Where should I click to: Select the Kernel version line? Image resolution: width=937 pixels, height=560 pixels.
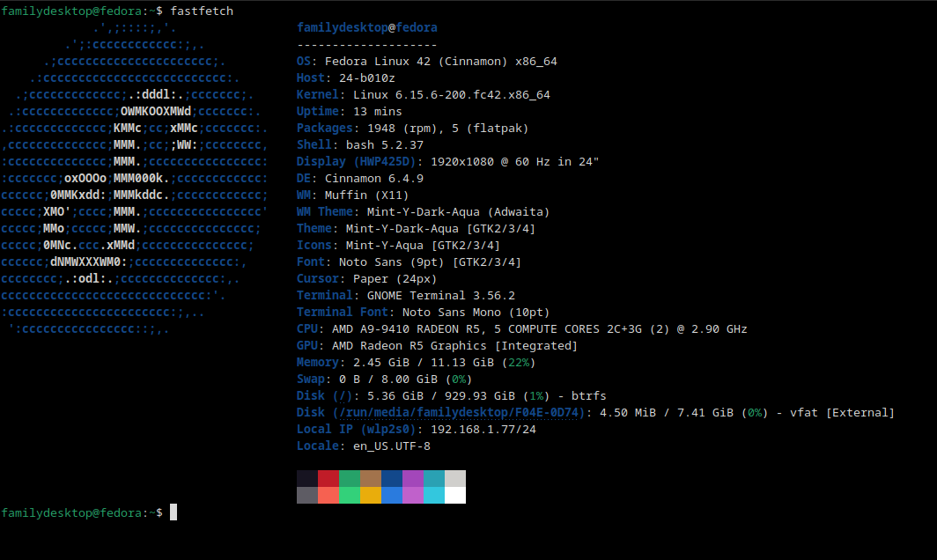(423, 94)
